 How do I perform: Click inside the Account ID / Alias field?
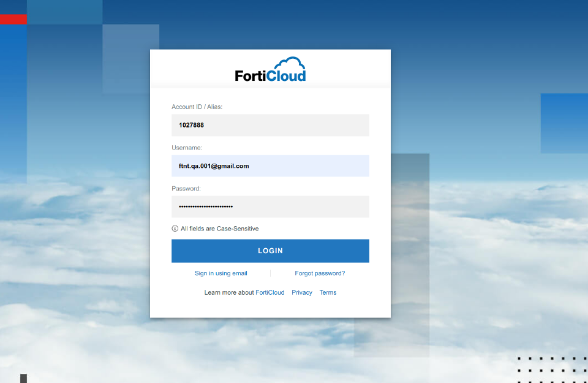tap(270, 125)
